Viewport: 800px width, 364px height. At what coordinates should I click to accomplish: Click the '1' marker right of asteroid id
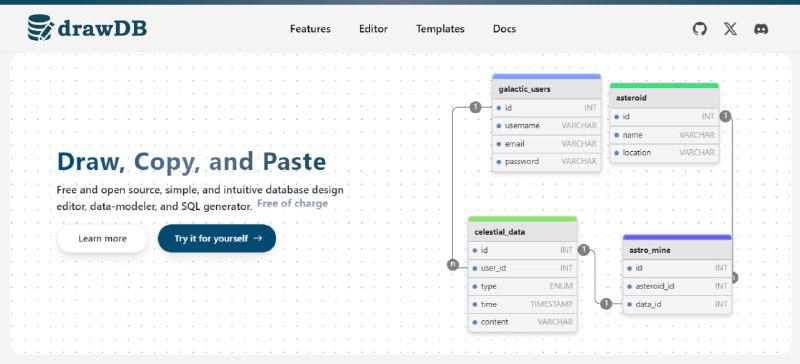pos(726,116)
